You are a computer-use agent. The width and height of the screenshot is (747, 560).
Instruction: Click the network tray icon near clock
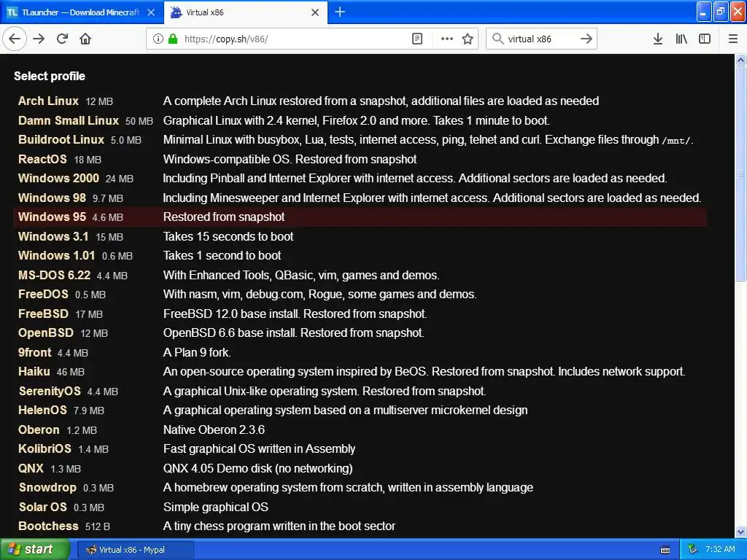[x=693, y=550]
